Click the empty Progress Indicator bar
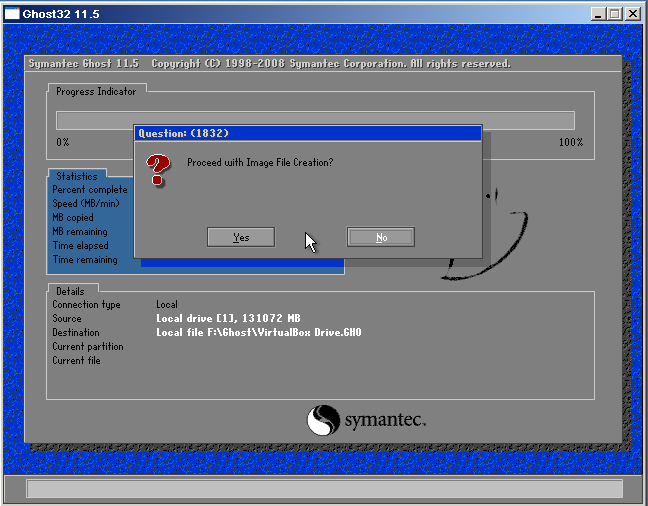The width and height of the screenshot is (648, 506). pyautogui.click(x=315, y=120)
